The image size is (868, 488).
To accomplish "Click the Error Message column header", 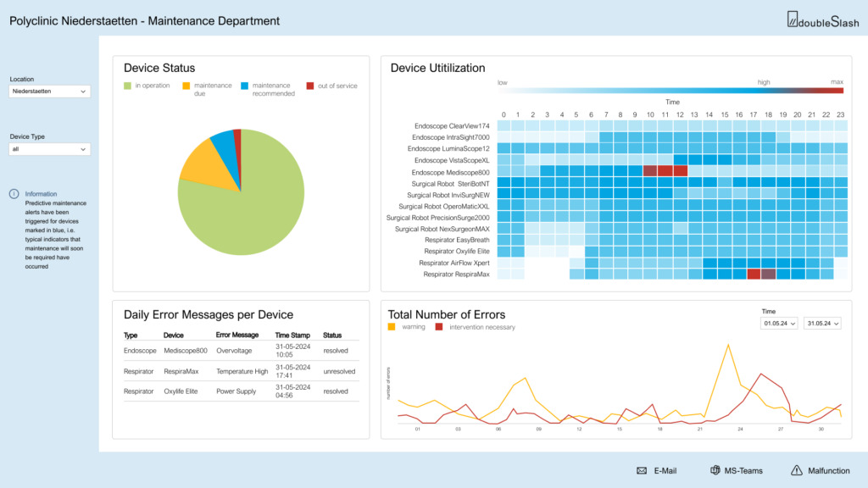I will (237, 335).
